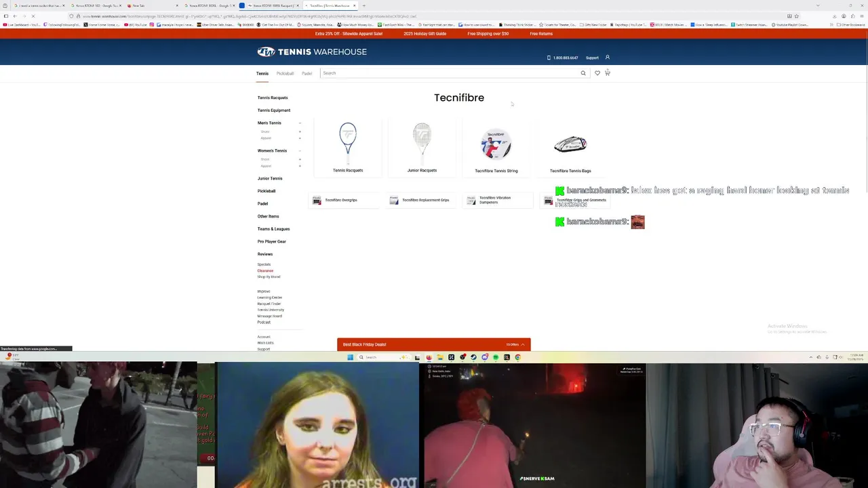Open Padel in the sidebar menu
This screenshot has width=868, height=488.
tap(262, 203)
